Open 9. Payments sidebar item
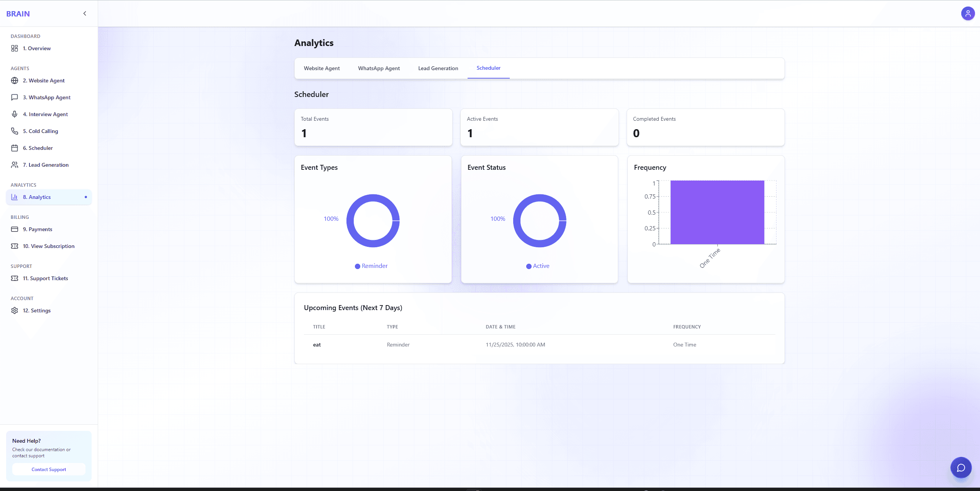Image resolution: width=980 pixels, height=491 pixels. point(49,229)
